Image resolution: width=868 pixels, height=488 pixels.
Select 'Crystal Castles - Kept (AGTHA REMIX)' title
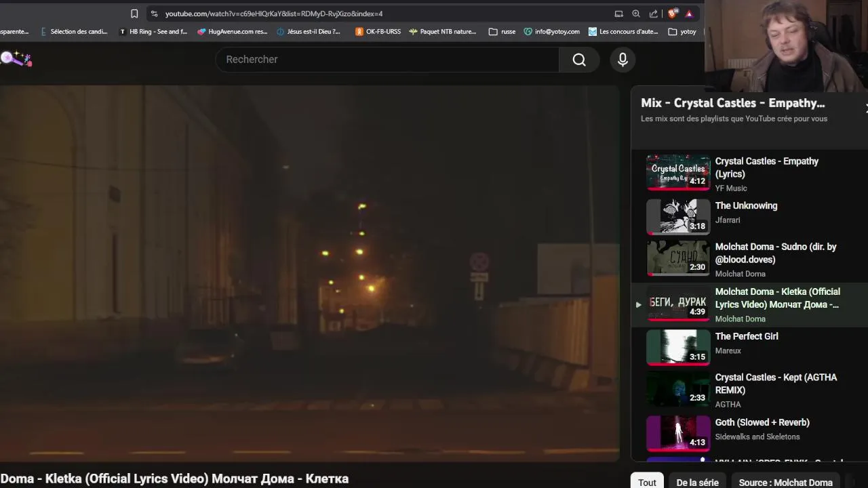point(776,384)
